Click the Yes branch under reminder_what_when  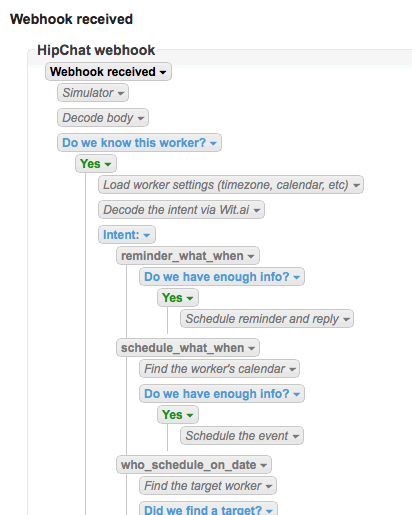[x=178, y=298]
